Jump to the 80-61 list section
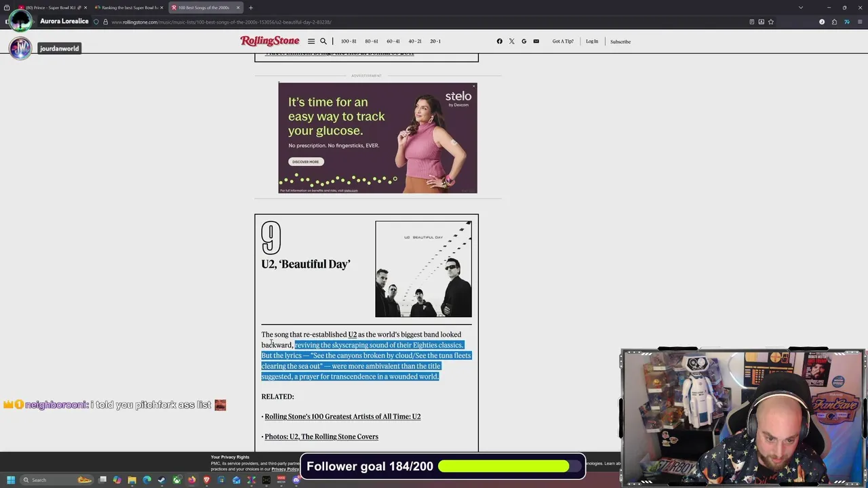868x488 pixels. point(372,41)
